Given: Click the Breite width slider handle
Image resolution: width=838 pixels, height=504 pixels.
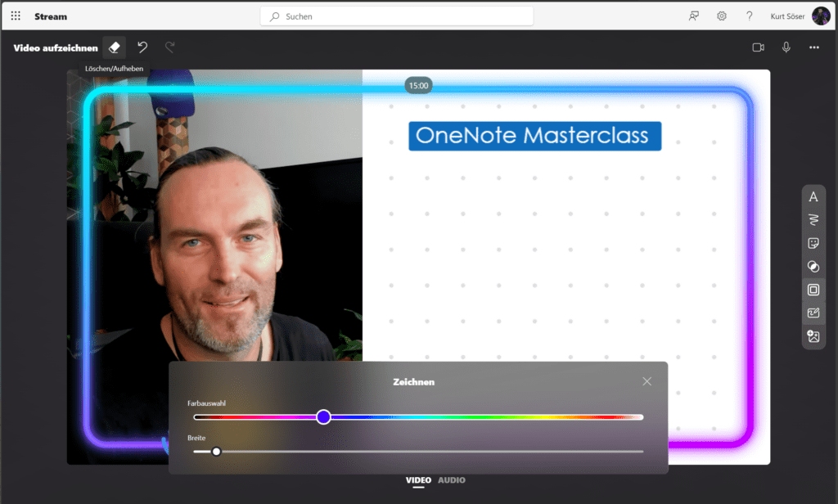Looking at the screenshot, I should (216, 452).
